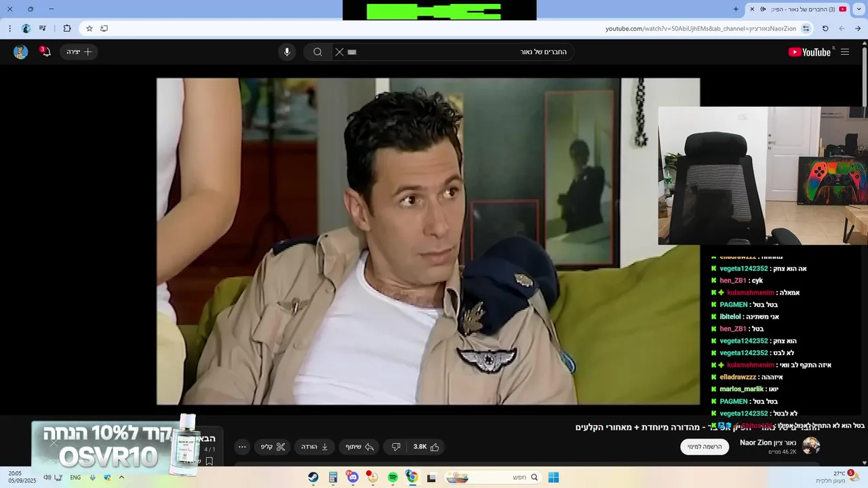Pause the video by clicking the player
This screenshot has height=488, width=868.
click(x=428, y=241)
